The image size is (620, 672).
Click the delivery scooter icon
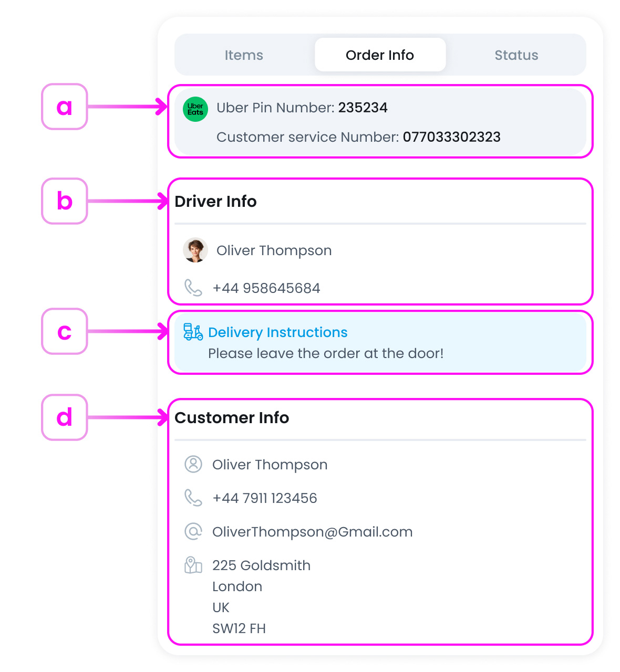tap(193, 332)
